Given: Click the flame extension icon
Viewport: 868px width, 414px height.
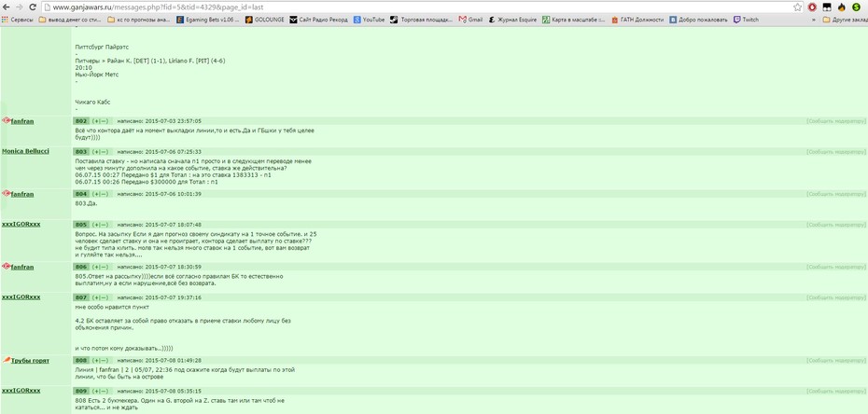Looking at the screenshot, I should tap(842, 7).
